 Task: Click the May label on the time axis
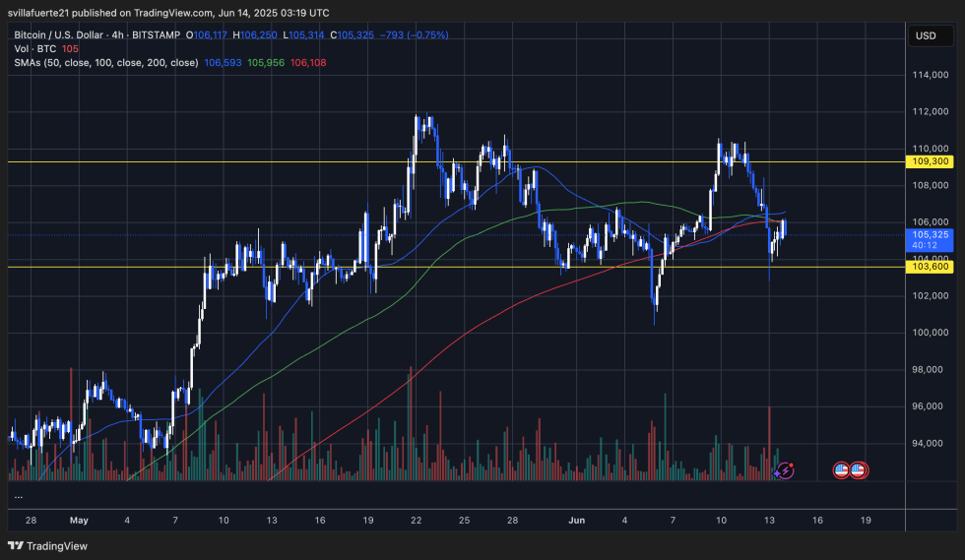point(80,520)
